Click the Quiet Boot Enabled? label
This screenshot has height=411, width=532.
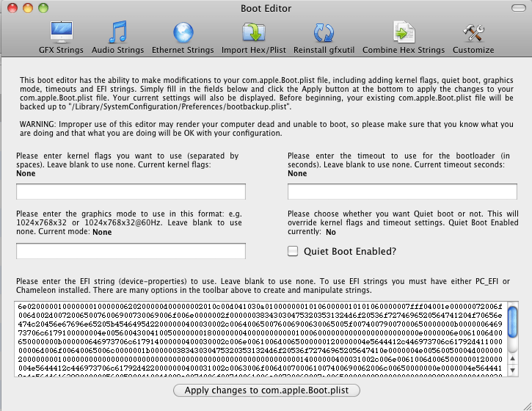coord(350,252)
